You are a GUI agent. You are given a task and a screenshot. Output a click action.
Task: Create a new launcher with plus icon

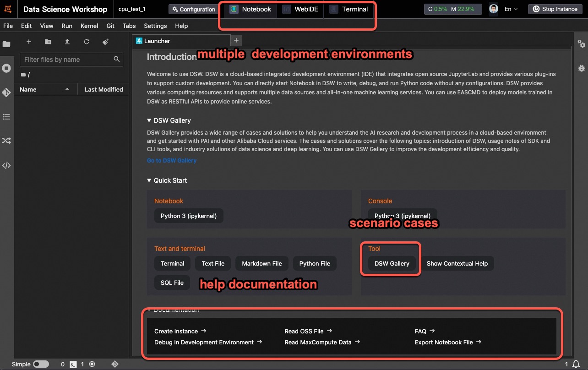[28, 42]
